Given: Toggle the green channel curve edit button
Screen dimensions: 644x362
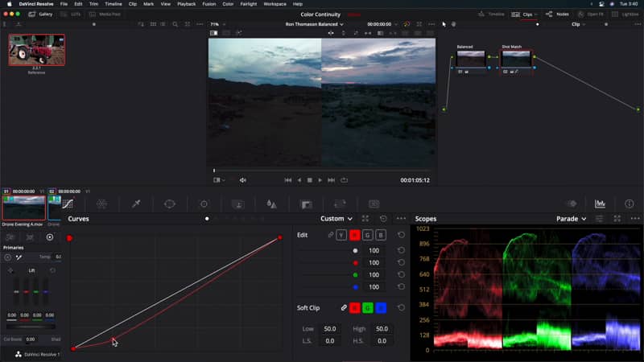Looking at the screenshot, I should pyautogui.click(x=367, y=235).
